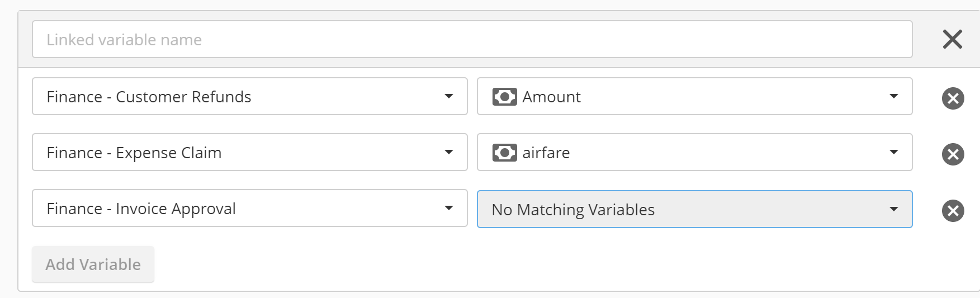Click the caret at right of airfare field

[894, 152]
